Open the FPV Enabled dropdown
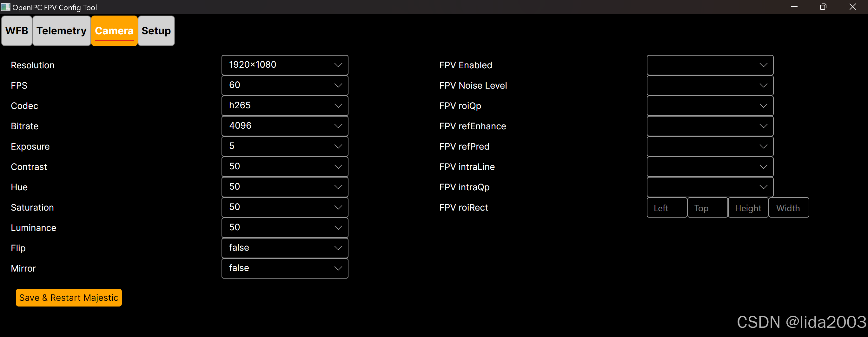 [710, 65]
